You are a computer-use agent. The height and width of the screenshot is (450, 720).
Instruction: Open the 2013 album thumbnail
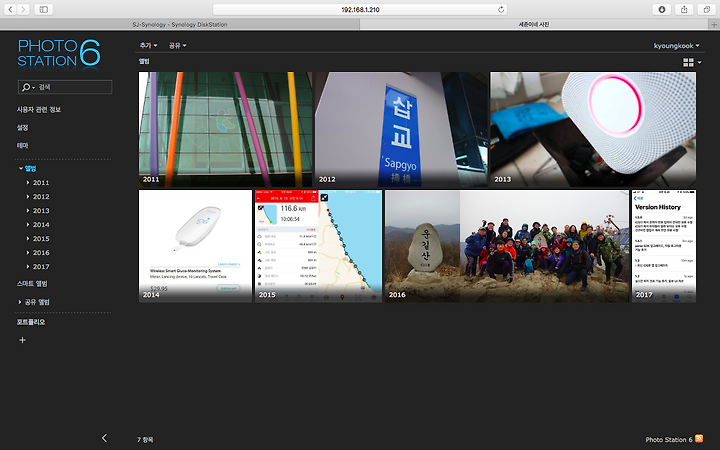593,129
